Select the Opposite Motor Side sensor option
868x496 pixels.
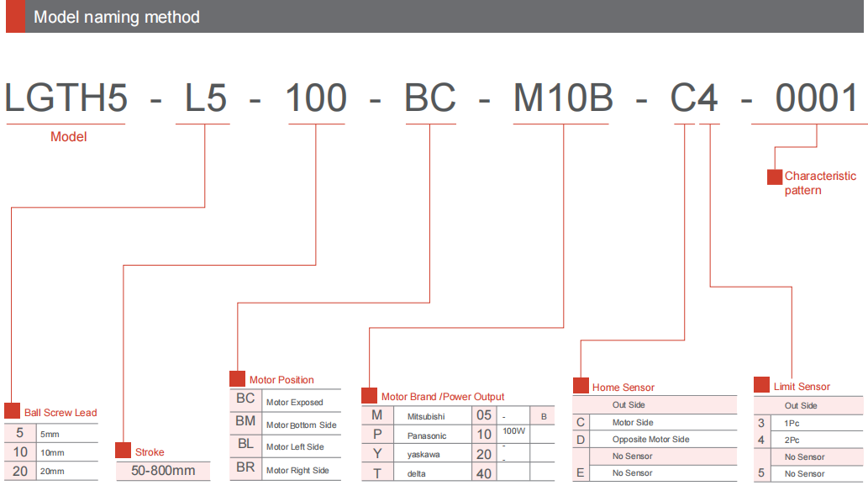650,439
